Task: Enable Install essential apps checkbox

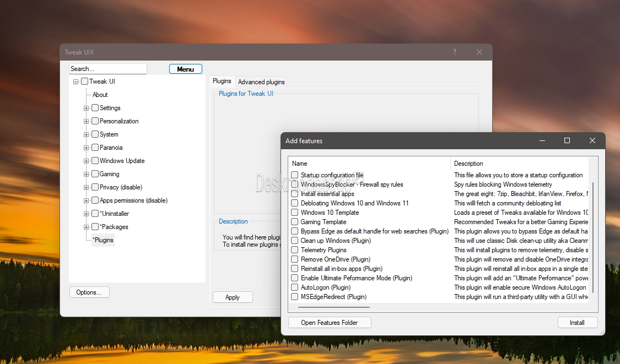Action: click(295, 194)
